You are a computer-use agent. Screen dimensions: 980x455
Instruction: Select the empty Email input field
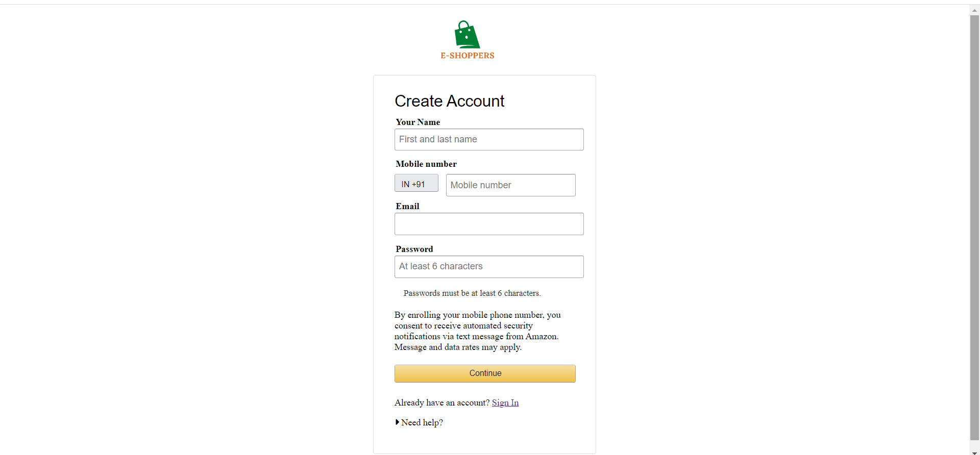click(489, 224)
